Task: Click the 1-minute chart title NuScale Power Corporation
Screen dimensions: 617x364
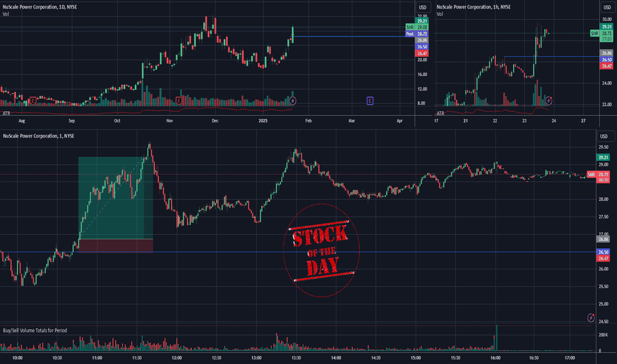Action: point(38,136)
